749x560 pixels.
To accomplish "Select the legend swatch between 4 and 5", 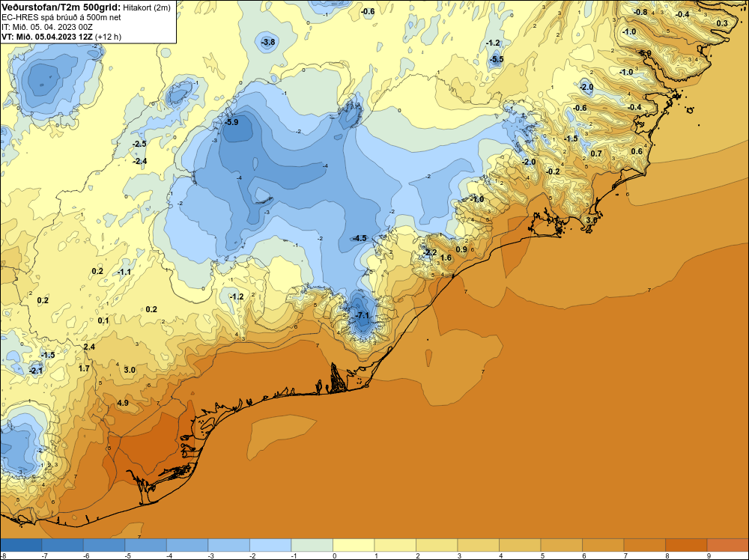I will (520, 545).
